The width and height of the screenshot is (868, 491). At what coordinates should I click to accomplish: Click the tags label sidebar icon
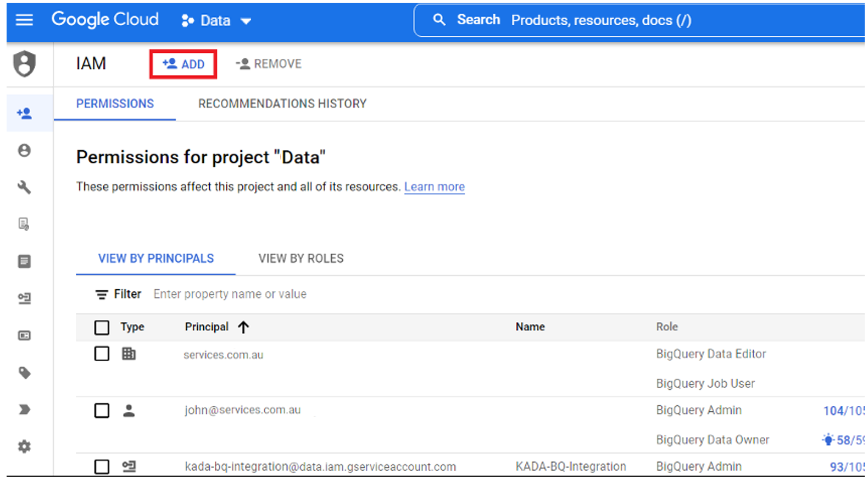tap(24, 373)
